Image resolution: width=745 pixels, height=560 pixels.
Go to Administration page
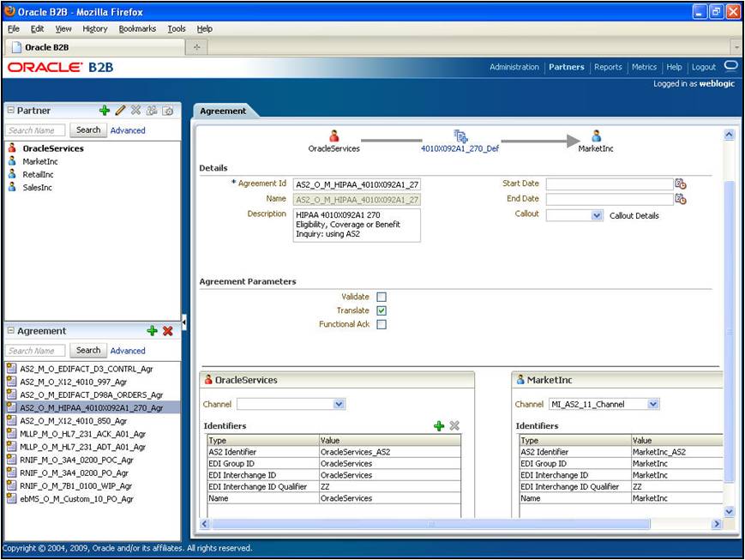(514, 67)
